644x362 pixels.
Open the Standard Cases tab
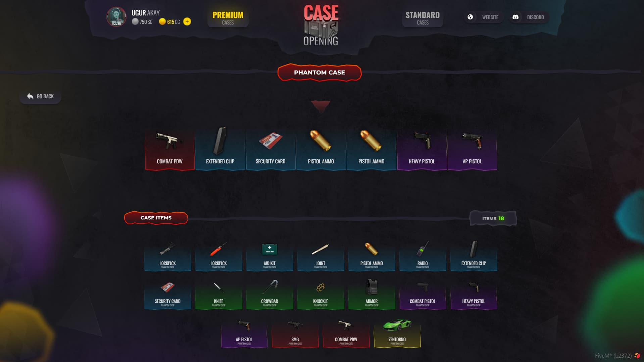coord(423,18)
